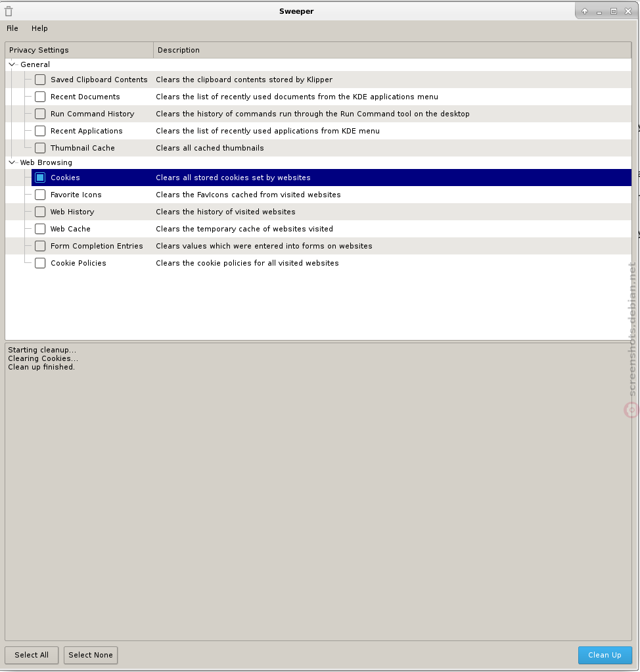Screen dimensions: 640x672
Task: Click 'Clears the temporary cache of websites visited'
Action: click(x=244, y=229)
